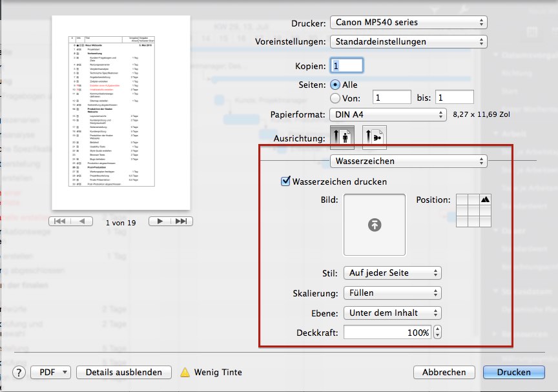Open the PDF menu
Viewport: 558px width, 392px height.
(50, 372)
